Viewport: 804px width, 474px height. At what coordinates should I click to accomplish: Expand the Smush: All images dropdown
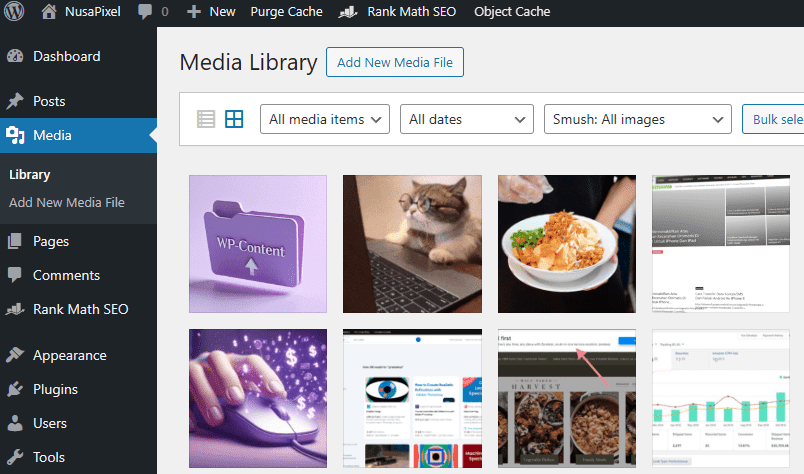coord(637,119)
